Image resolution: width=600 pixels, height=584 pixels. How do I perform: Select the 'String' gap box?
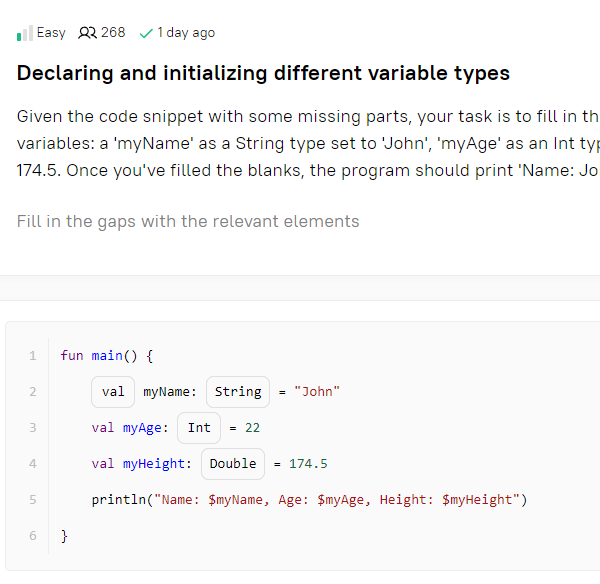point(238,392)
